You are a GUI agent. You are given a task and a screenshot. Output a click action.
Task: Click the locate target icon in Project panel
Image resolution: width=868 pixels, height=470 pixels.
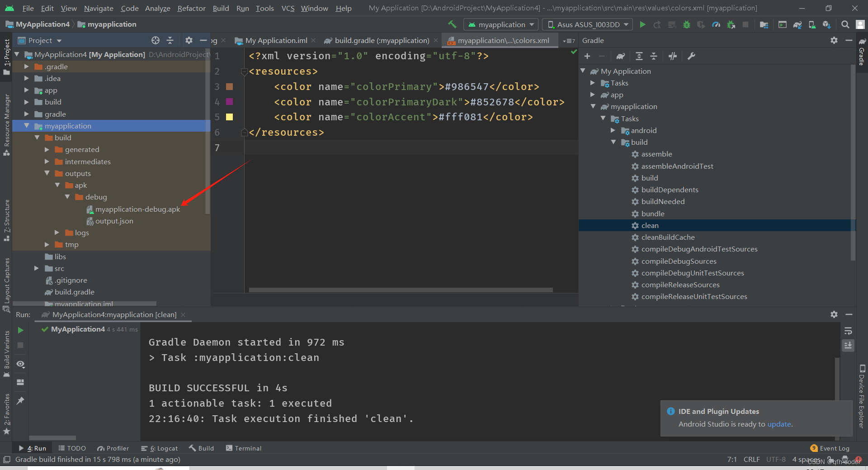click(156, 40)
